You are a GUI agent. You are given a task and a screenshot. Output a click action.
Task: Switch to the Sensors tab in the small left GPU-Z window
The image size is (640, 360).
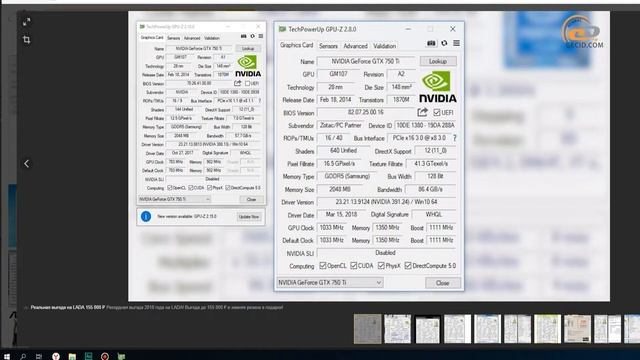(173, 38)
